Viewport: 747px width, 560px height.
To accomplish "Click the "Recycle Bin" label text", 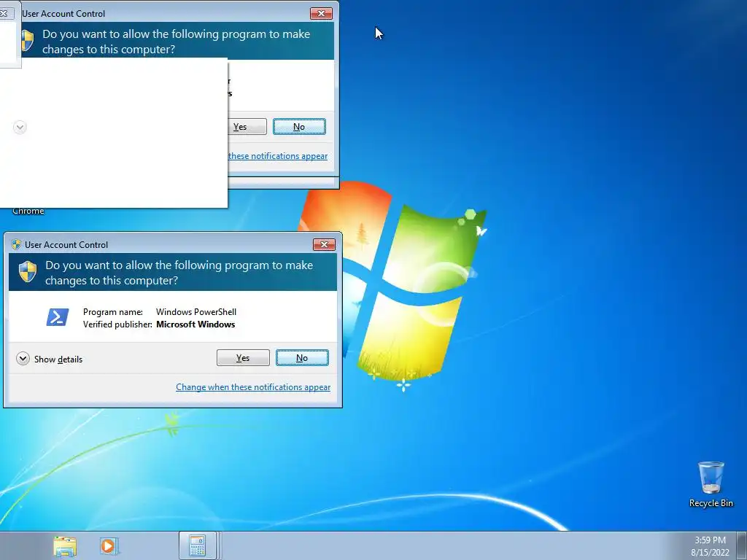I will 711,503.
